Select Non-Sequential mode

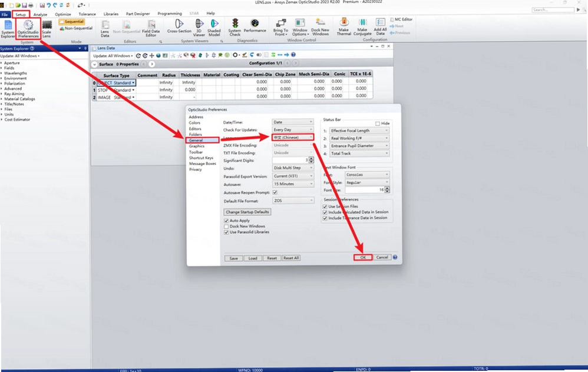pyautogui.click(x=76, y=28)
